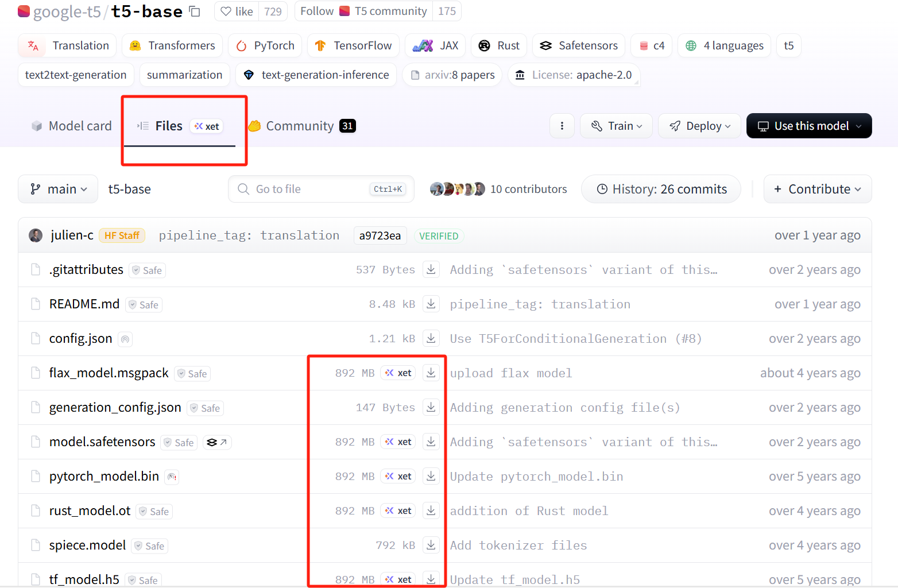The width and height of the screenshot is (898, 588).
Task: Open the 729 likes count
Action: [273, 11]
